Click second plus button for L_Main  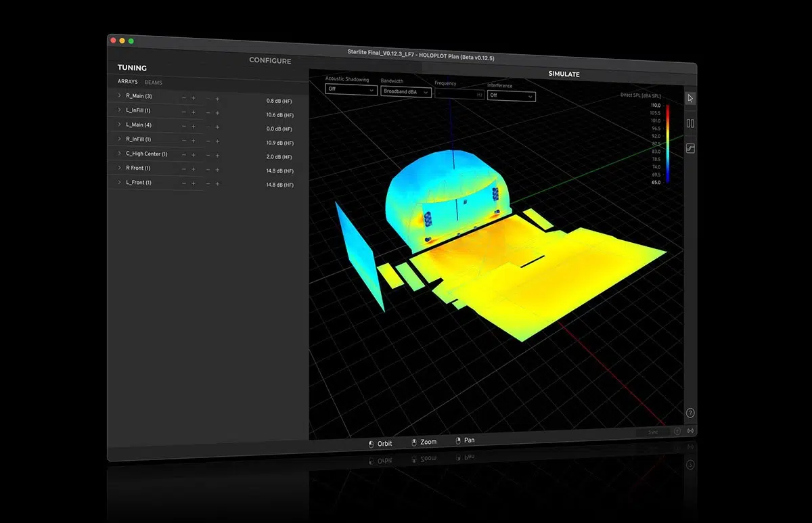point(217,127)
